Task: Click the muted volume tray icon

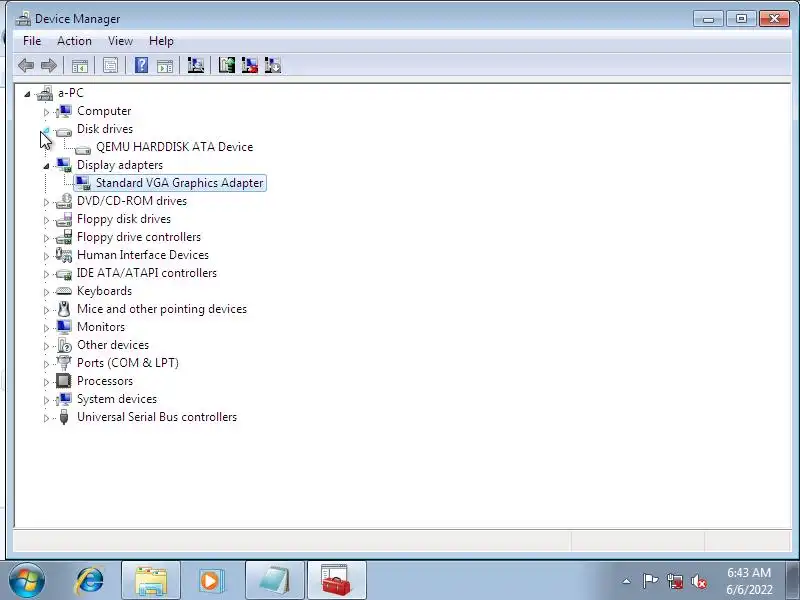Action: point(698,581)
